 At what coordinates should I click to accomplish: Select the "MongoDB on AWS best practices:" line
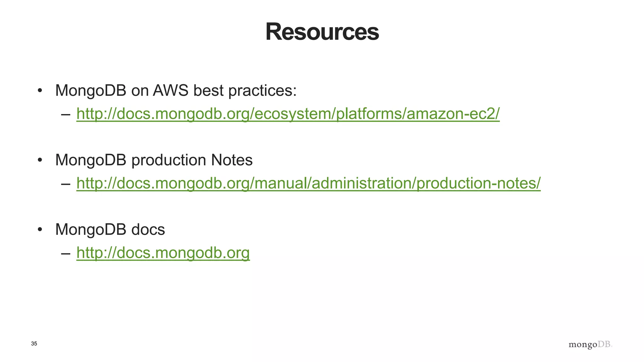pyautogui.click(x=176, y=90)
